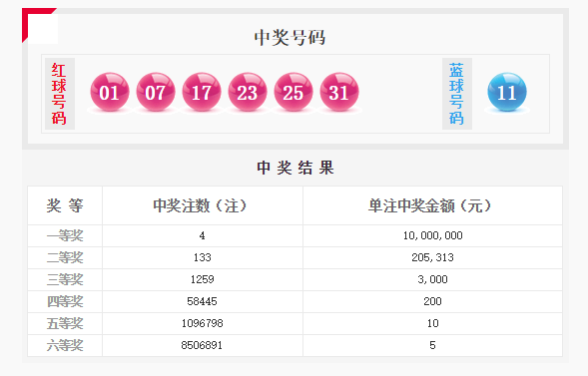The image size is (588, 376).
Task: Select the 三等奖 row label
Action: click(65, 279)
